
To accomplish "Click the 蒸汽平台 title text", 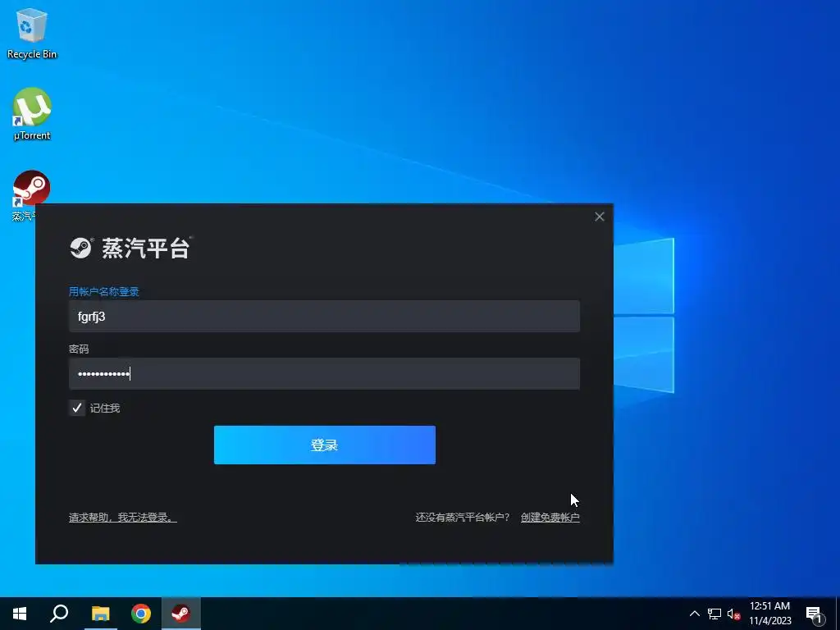I will click(x=146, y=248).
